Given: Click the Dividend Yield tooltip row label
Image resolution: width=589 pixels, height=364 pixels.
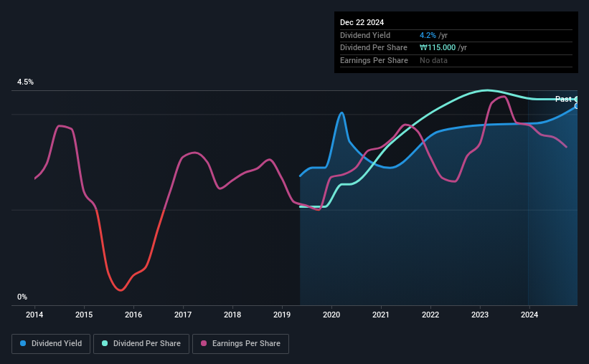Looking at the screenshot, I should pyautogui.click(x=365, y=35).
